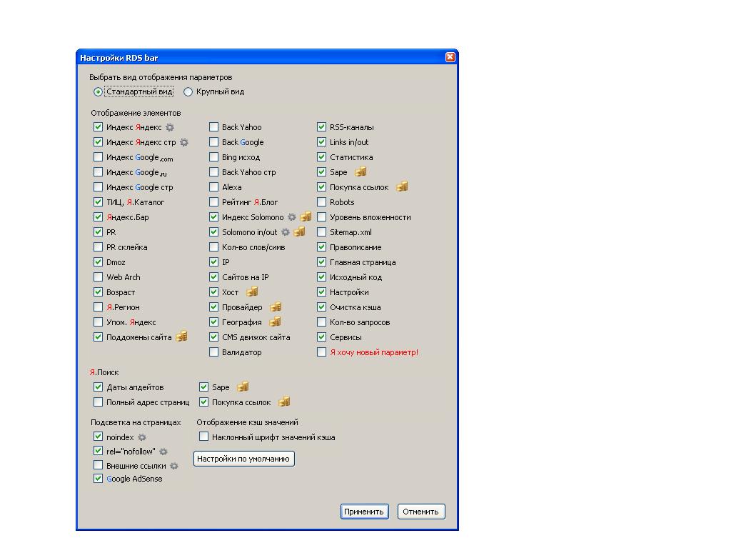The image size is (756, 553).
Task: Click the Отображение кэш значений label
Action: click(x=247, y=422)
